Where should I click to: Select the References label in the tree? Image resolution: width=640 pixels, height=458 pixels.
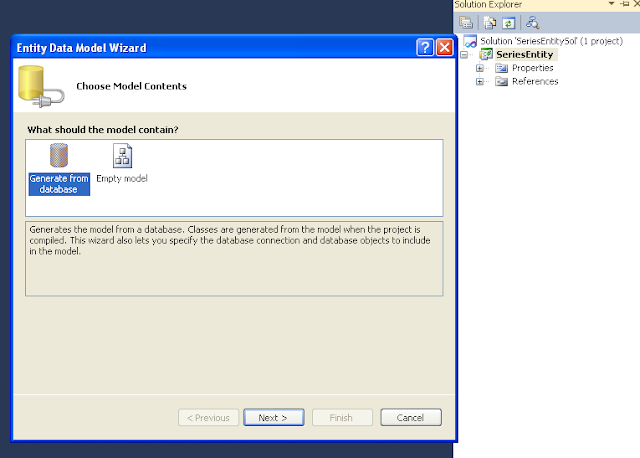pyautogui.click(x=535, y=81)
